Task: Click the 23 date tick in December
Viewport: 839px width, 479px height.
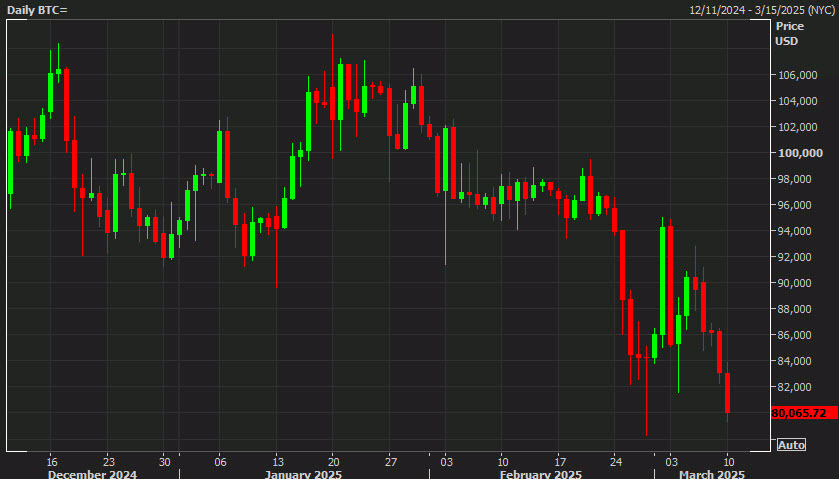Action: (109, 462)
